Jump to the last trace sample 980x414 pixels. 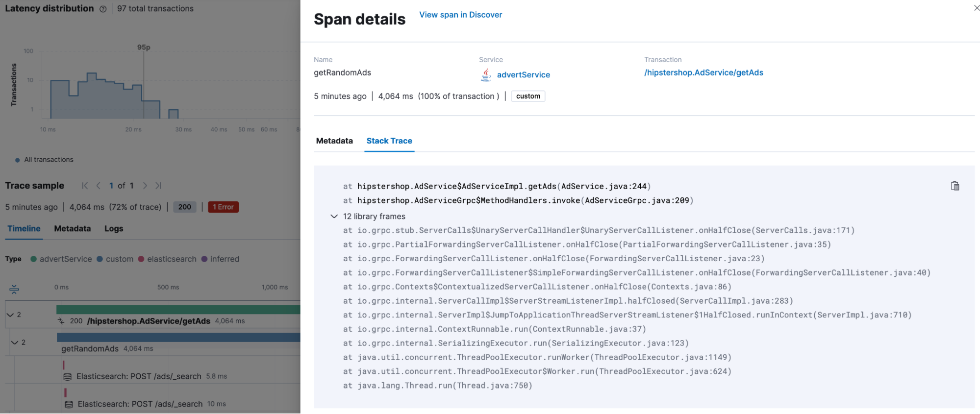pyautogui.click(x=158, y=186)
